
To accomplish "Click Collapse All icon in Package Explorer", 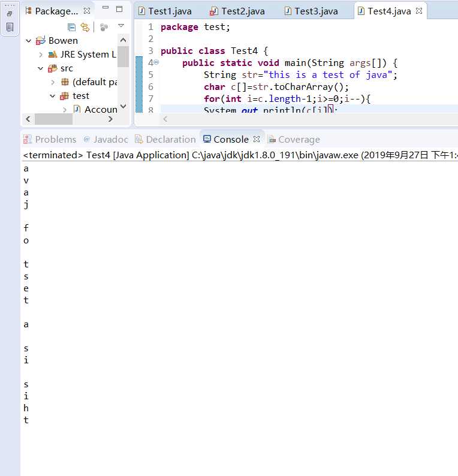I will pos(71,28).
